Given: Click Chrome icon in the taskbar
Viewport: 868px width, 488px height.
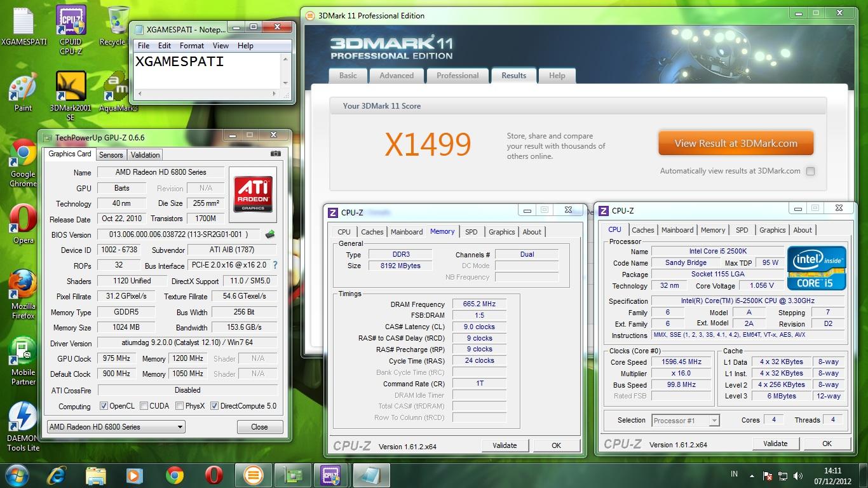Looking at the screenshot, I should (174, 475).
